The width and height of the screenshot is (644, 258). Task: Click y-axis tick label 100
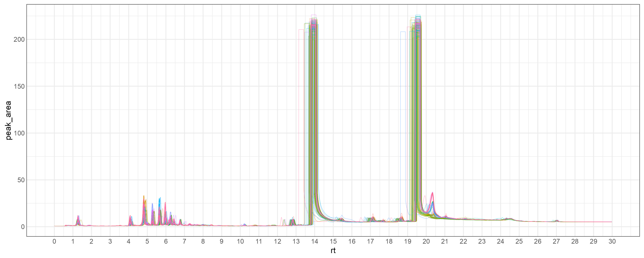(19, 133)
